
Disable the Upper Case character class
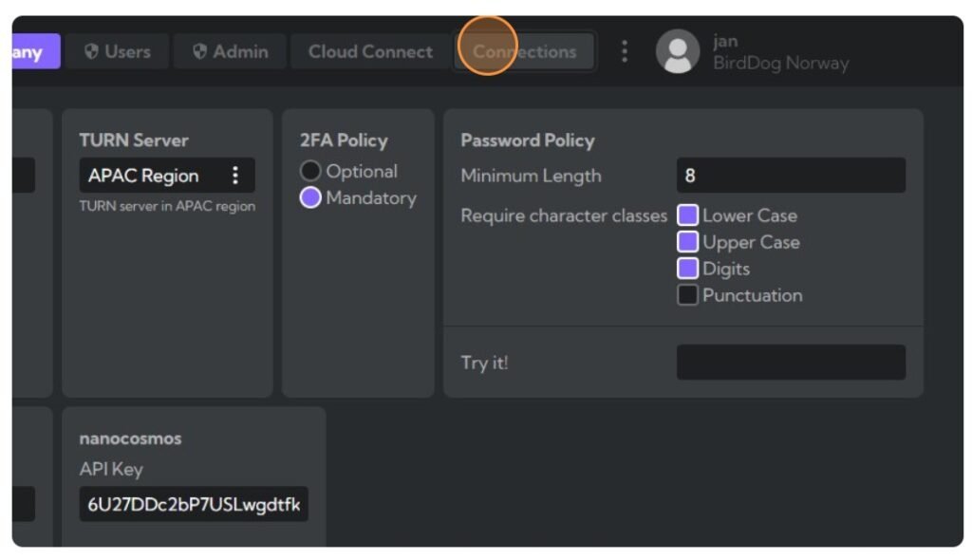(x=687, y=242)
